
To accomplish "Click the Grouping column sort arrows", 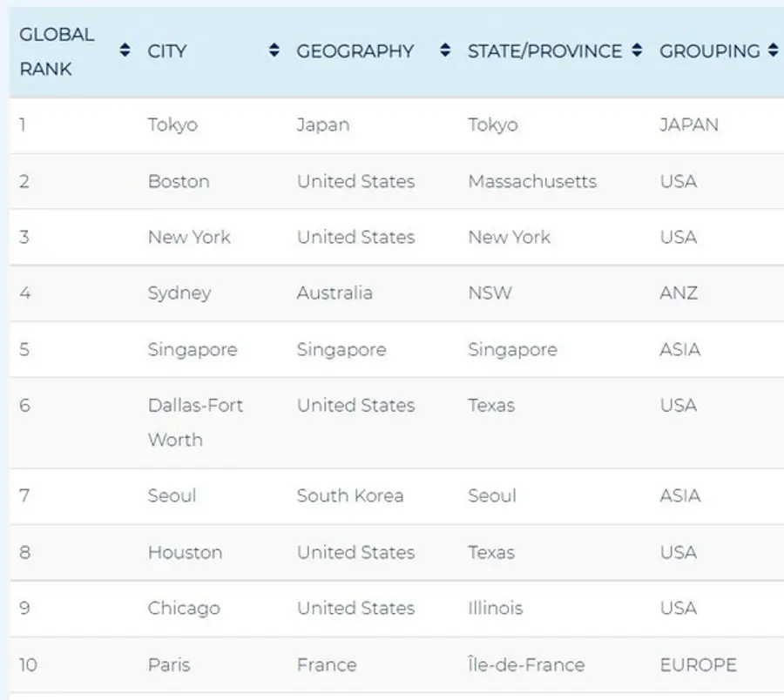I will coord(772,51).
